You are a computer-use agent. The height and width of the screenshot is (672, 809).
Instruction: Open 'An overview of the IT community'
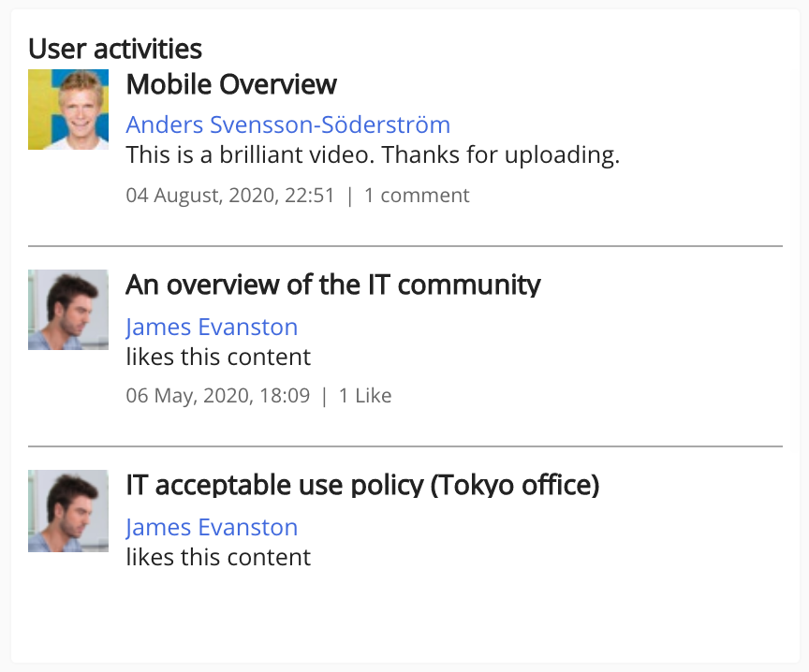pos(332,285)
